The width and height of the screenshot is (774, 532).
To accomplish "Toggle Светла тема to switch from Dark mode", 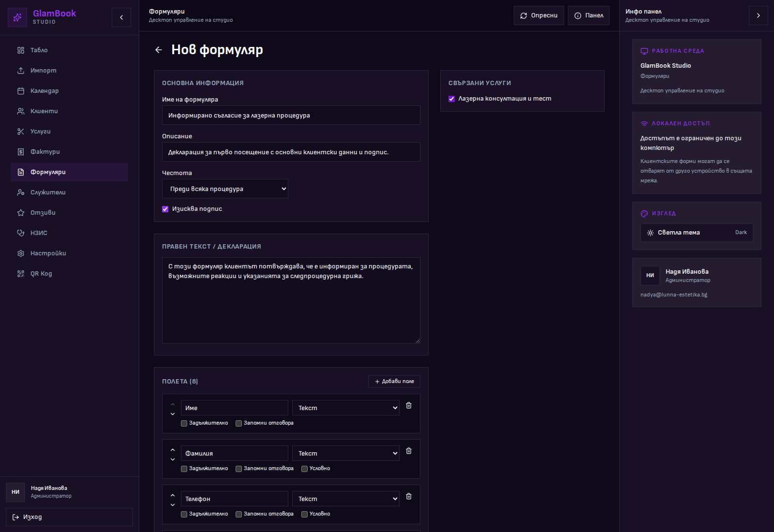I will pos(696,232).
